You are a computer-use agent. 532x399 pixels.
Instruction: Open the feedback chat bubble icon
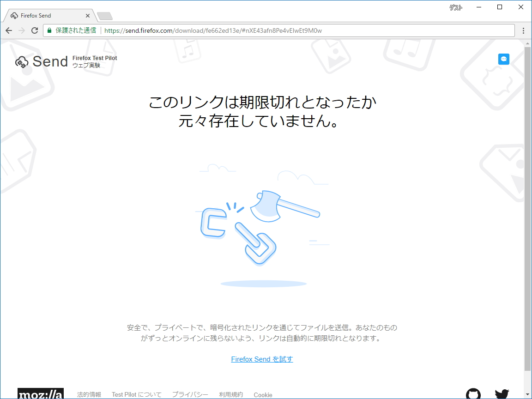(503, 59)
